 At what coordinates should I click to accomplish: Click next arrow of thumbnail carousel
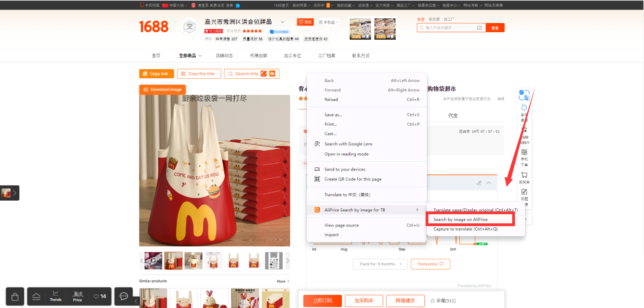click(x=287, y=261)
